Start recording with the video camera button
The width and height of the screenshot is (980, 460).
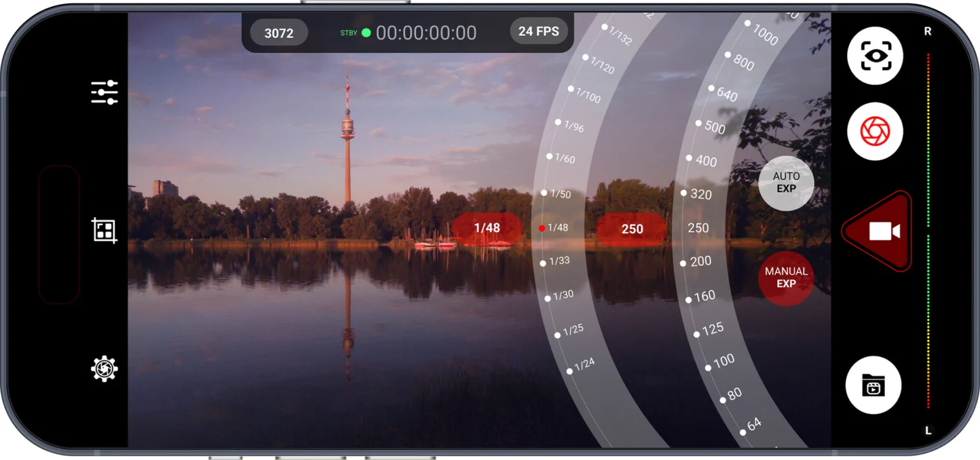(x=882, y=231)
